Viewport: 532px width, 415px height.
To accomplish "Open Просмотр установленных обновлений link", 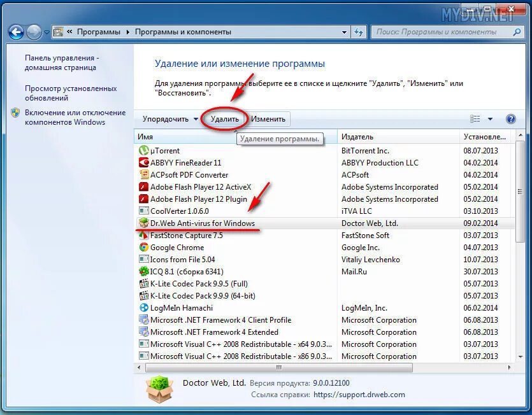I will [x=71, y=93].
